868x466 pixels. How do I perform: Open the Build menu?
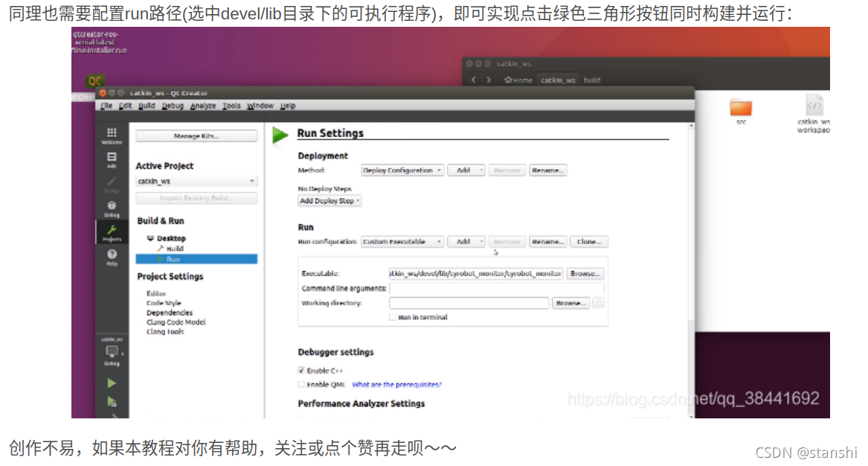tap(147, 106)
